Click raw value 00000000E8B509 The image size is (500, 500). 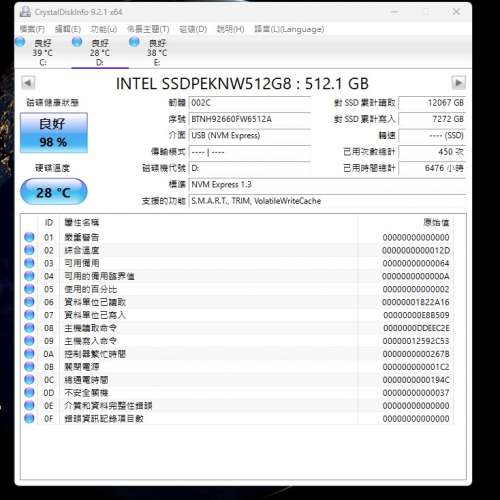pyautogui.click(x=416, y=315)
